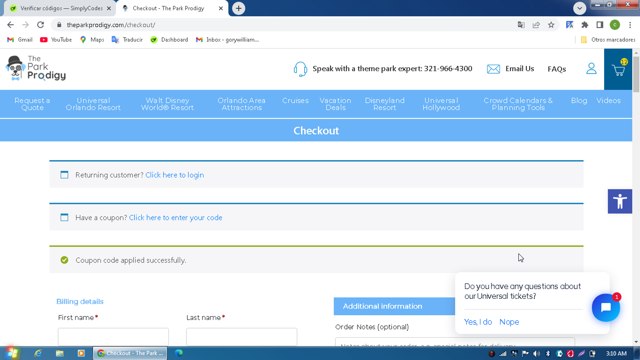The height and width of the screenshot is (360, 640).
Task: Bookmark this page with the star icon
Action: 551,25
